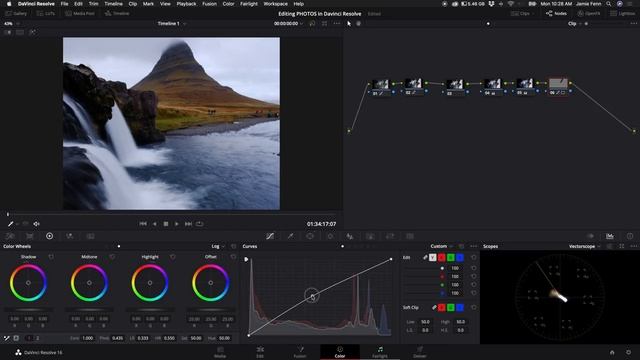Adjust the Shadow master level slider

pos(28,310)
